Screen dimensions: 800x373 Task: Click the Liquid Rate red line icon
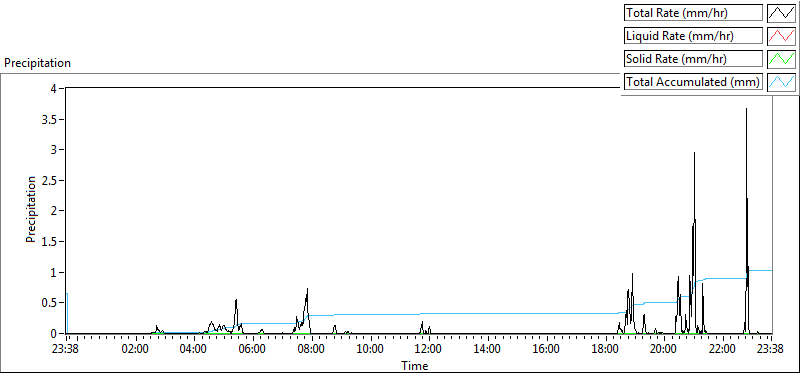pyautogui.click(x=782, y=36)
